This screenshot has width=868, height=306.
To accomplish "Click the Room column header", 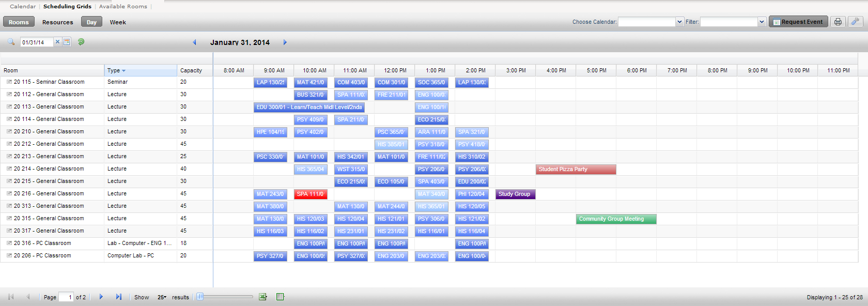I will tap(52, 70).
